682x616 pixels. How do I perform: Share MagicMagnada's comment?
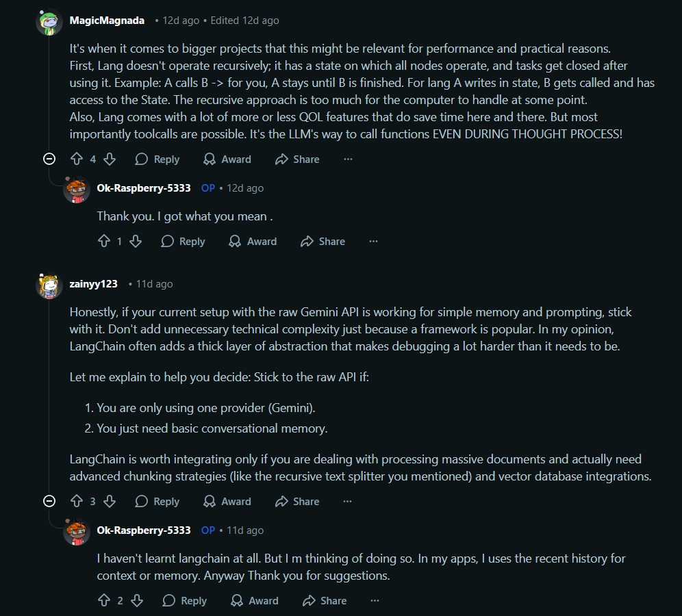coord(297,159)
